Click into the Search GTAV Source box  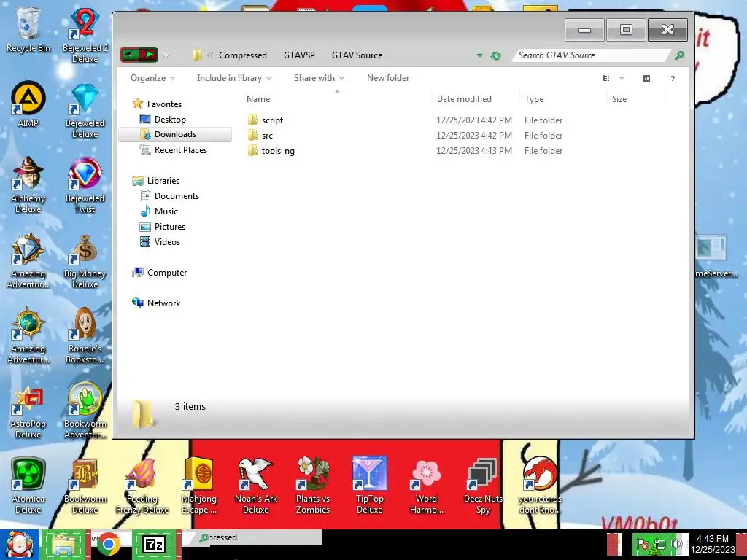[589, 55]
